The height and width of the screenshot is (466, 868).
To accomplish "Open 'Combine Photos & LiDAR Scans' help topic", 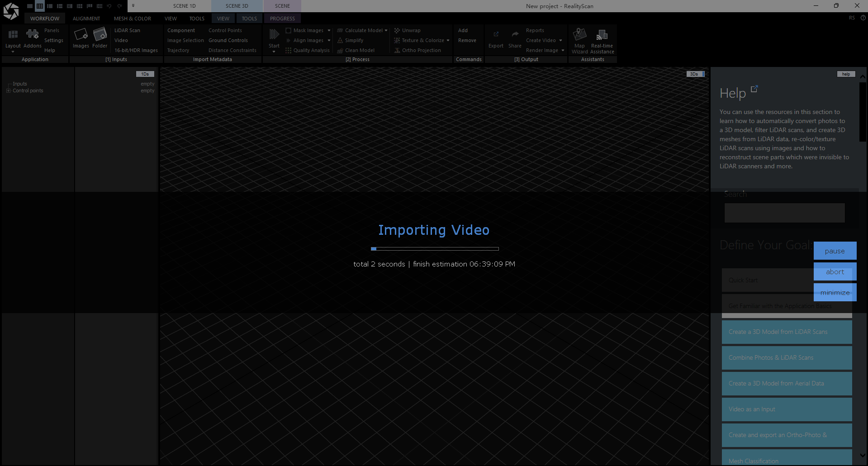I will point(787,357).
